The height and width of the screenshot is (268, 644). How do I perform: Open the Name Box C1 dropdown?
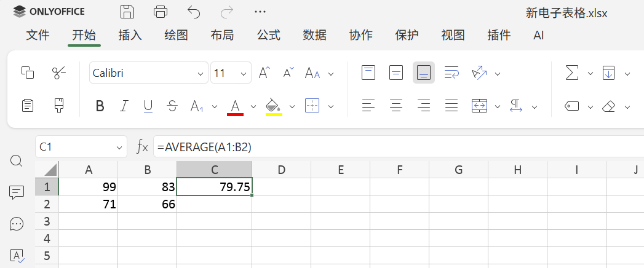[119, 148]
